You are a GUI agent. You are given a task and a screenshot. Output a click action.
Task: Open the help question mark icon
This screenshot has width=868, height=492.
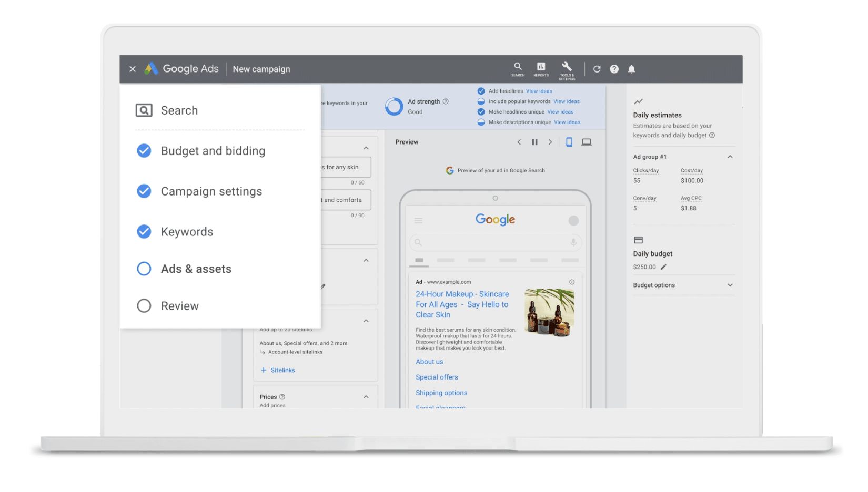tap(614, 69)
